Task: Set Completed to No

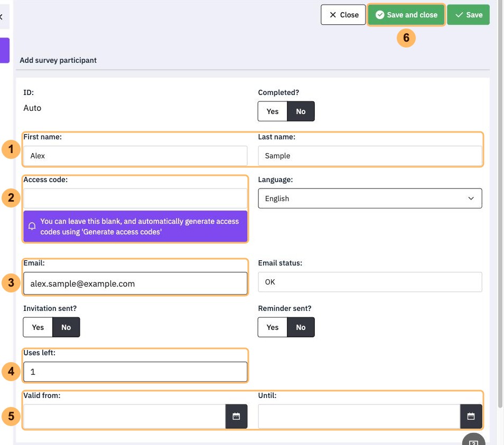Action: pyautogui.click(x=301, y=111)
